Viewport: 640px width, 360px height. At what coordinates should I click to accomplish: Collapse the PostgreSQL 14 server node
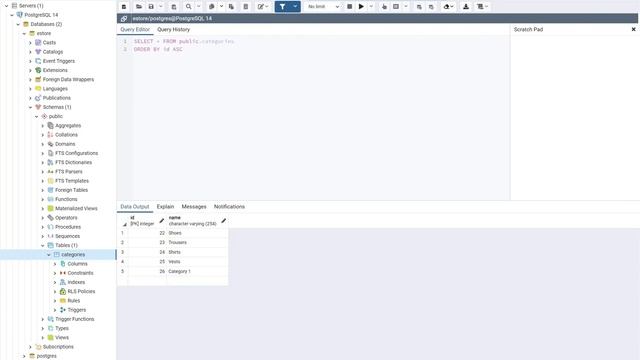pos(12,15)
